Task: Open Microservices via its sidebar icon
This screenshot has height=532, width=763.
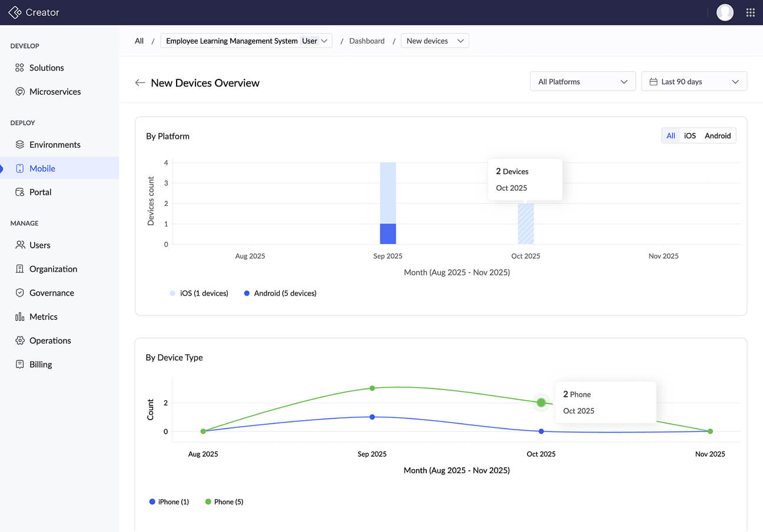Action: (x=20, y=92)
